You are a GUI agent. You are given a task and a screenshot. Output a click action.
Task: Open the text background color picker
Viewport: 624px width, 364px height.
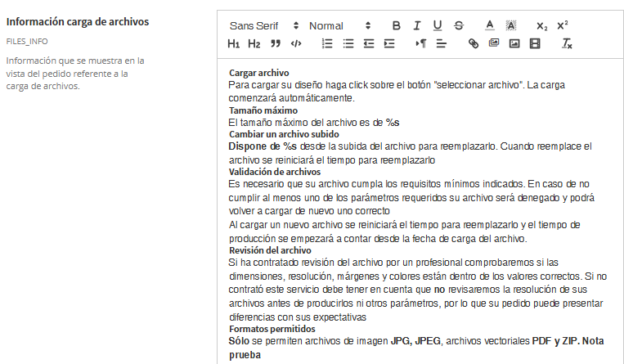[510, 26]
